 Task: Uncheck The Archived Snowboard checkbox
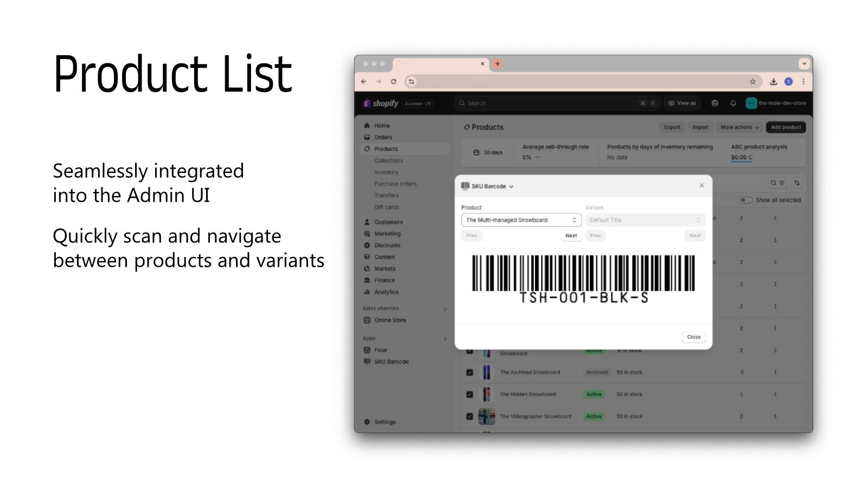tap(470, 373)
